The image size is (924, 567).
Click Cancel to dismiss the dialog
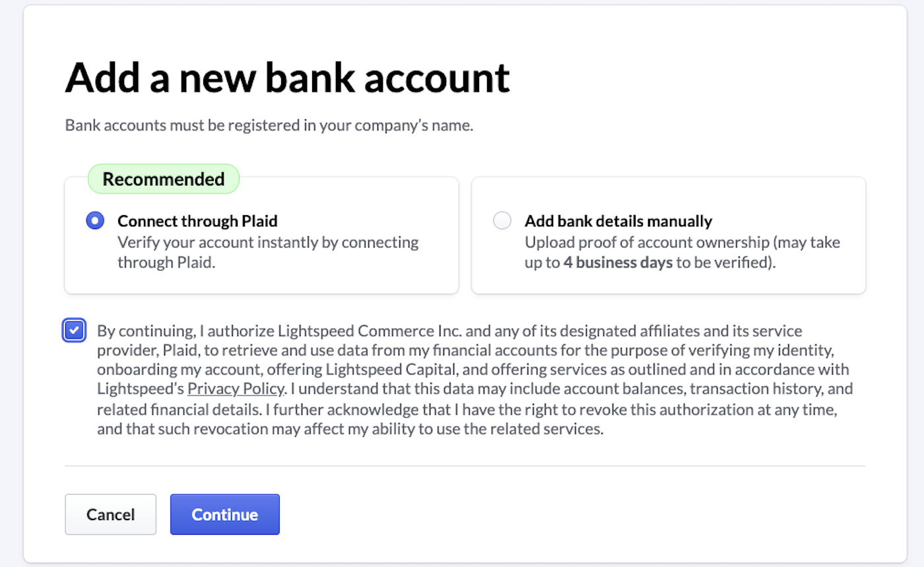coord(110,514)
